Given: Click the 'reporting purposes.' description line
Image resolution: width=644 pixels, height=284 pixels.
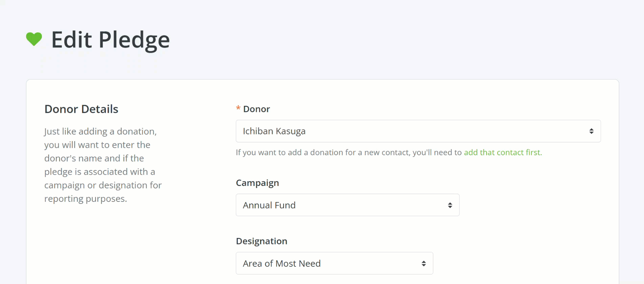Looking at the screenshot, I should point(86,199).
